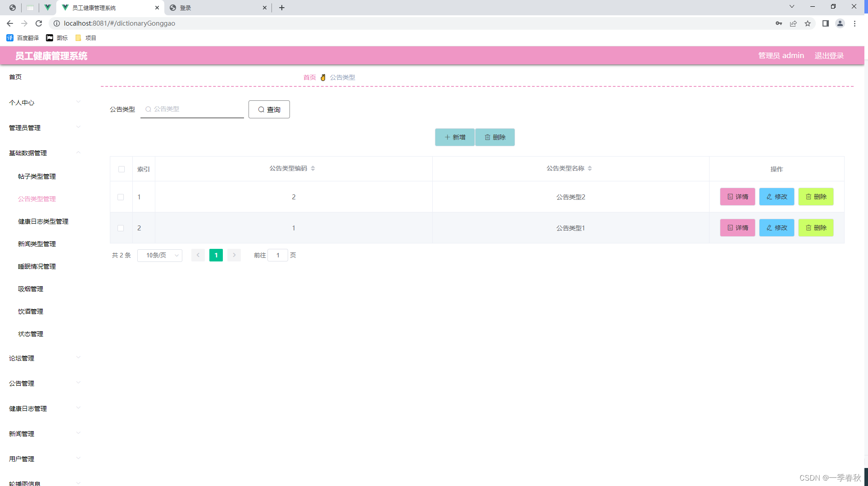The image size is (868, 486).
Task: Click the 新增 plus button to add entry
Action: [x=454, y=137]
